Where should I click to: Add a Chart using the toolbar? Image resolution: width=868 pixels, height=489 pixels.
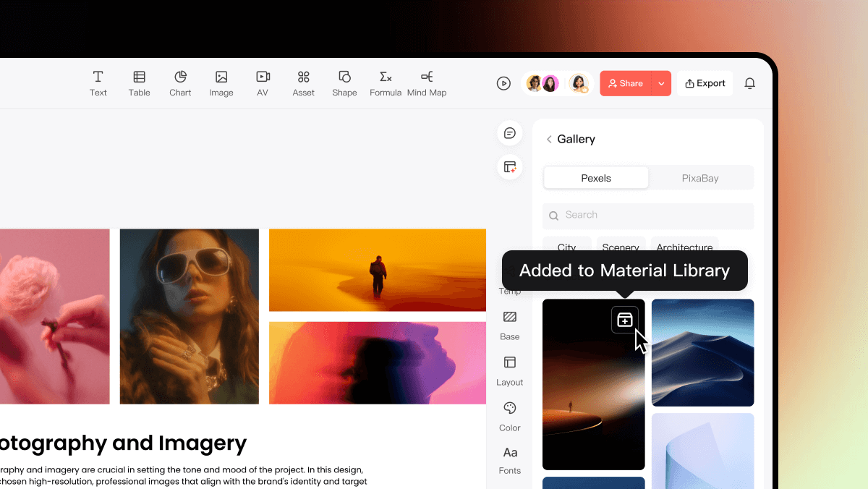coord(180,83)
